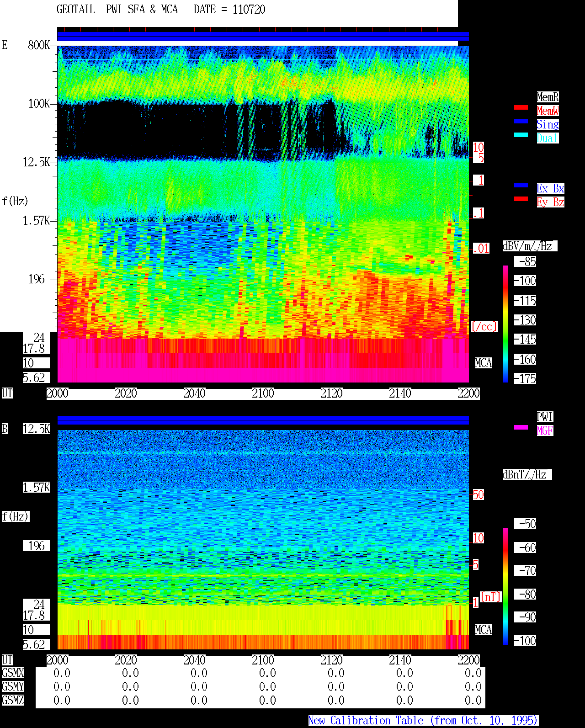585x728 pixels.
Task: Click the 2040 tick on E panel time axis
Action: coord(194,393)
